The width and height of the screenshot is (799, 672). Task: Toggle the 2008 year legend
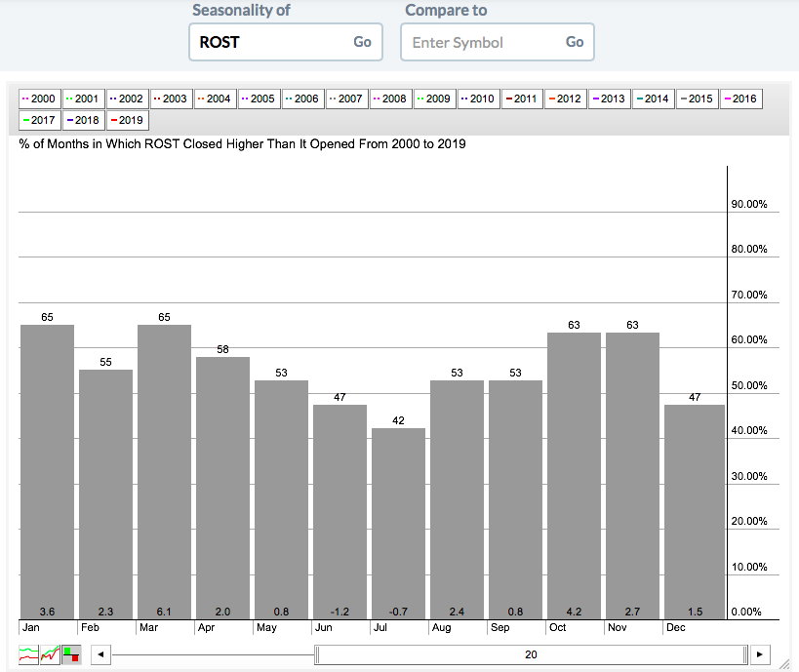point(390,99)
